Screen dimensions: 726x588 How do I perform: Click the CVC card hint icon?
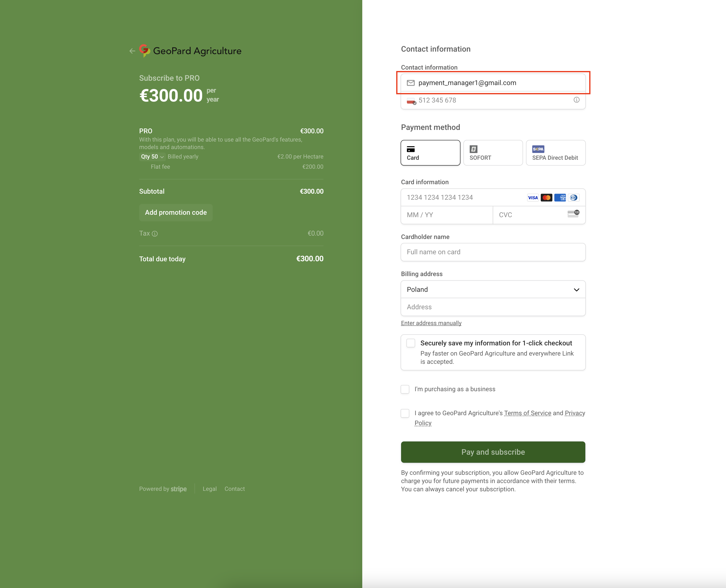pos(573,214)
